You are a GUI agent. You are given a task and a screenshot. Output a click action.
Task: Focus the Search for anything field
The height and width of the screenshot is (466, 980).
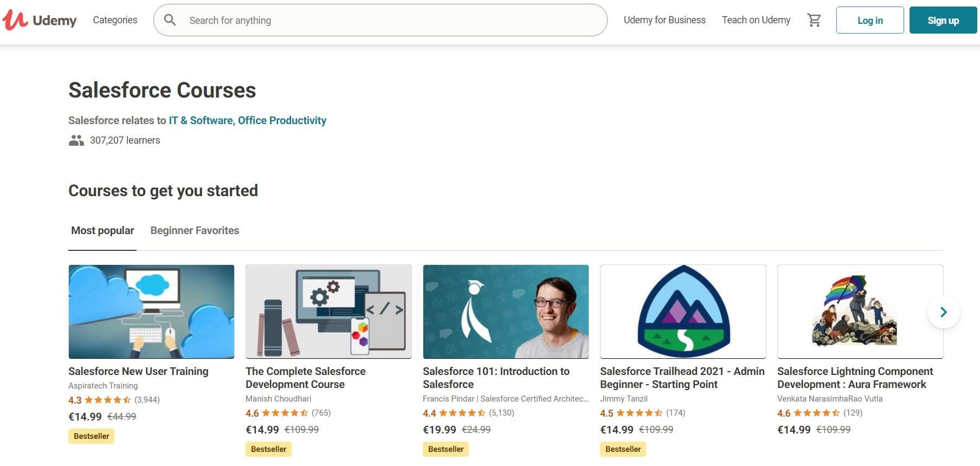[x=381, y=20]
